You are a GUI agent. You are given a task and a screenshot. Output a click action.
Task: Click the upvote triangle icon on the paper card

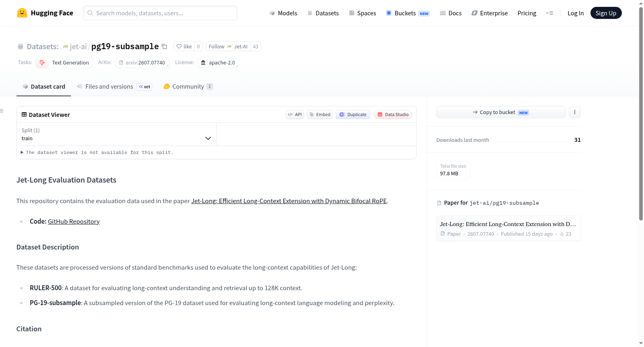tap(562, 234)
